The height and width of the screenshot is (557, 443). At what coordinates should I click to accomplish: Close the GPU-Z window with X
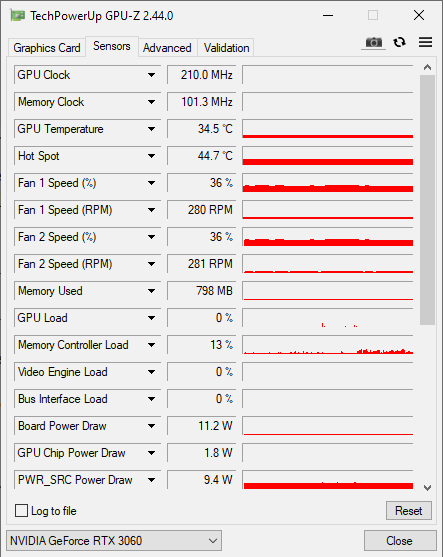(x=419, y=15)
